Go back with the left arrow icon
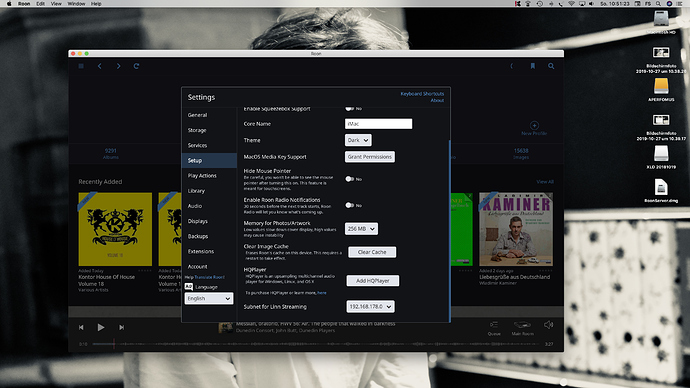The image size is (690, 388). (x=99, y=66)
